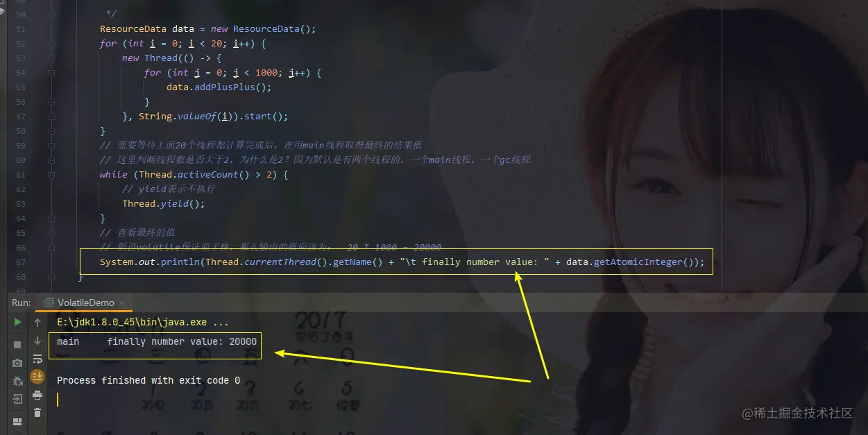Rerun VolatileDemo with the green play icon

click(x=17, y=323)
